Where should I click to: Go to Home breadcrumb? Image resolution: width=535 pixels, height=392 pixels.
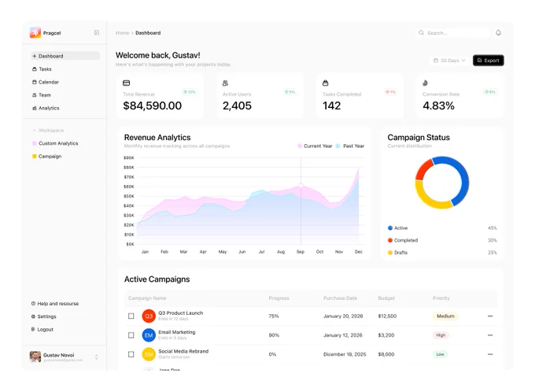pos(122,33)
